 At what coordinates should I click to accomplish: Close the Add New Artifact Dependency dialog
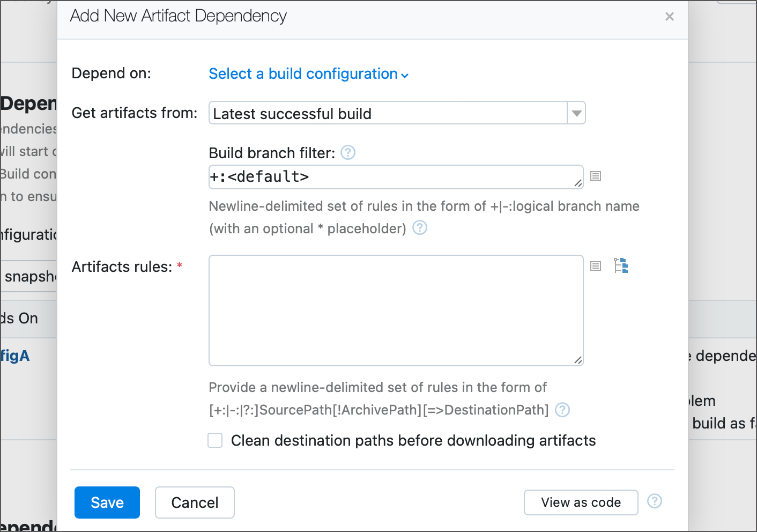point(669,16)
